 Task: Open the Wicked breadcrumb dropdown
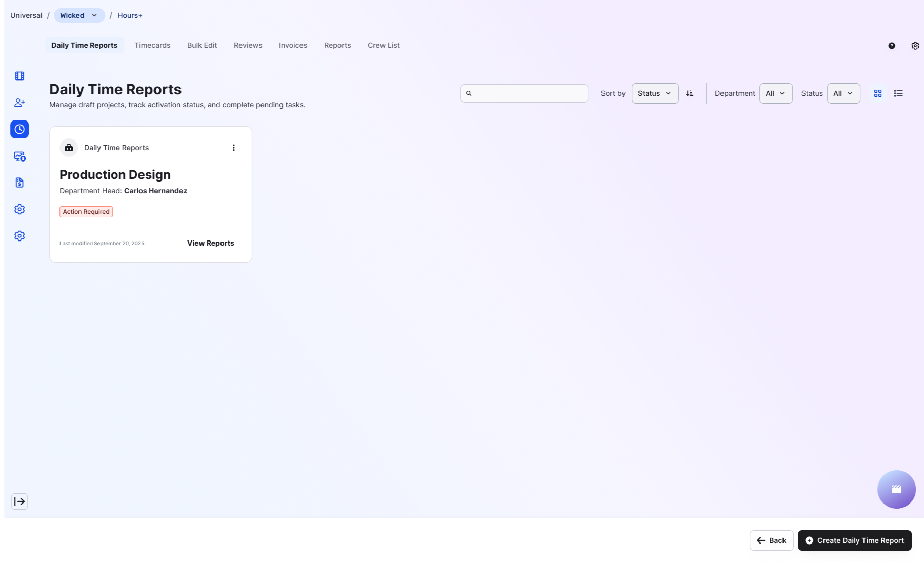[x=78, y=15]
